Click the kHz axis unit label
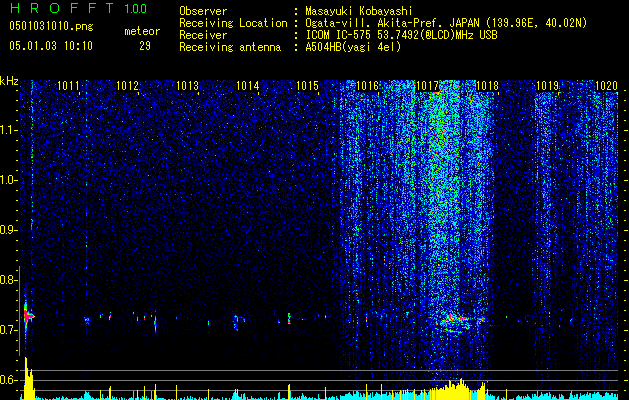Viewport: 629px width, 400px height. pyautogui.click(x=9, y=81)
